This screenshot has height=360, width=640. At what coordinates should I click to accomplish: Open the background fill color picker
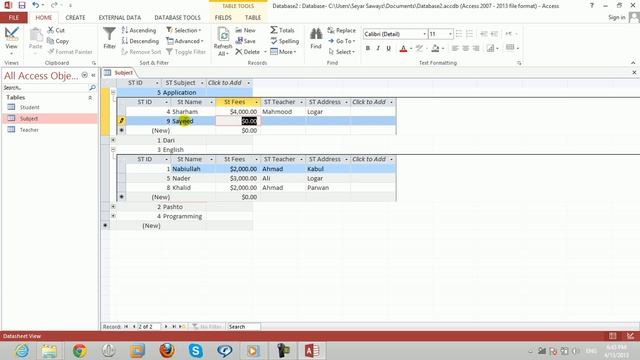coord(443,48)
